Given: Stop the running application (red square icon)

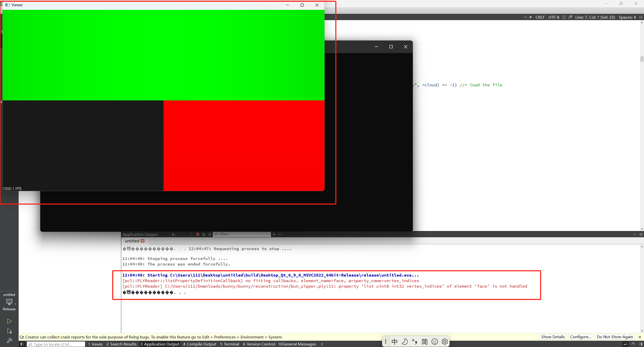Looking at the screenshot, I should coord(198,234).
